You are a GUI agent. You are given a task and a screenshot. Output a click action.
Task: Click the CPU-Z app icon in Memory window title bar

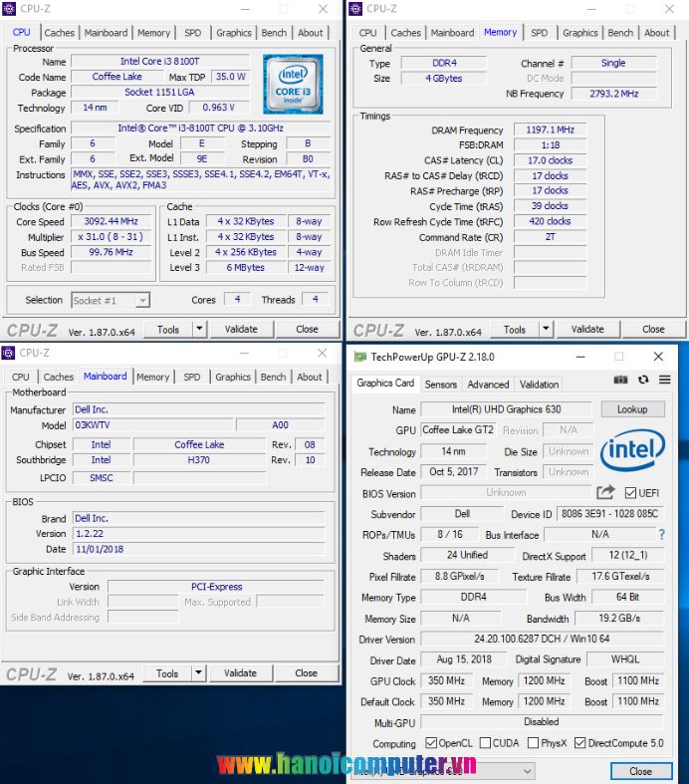point(355,9)
